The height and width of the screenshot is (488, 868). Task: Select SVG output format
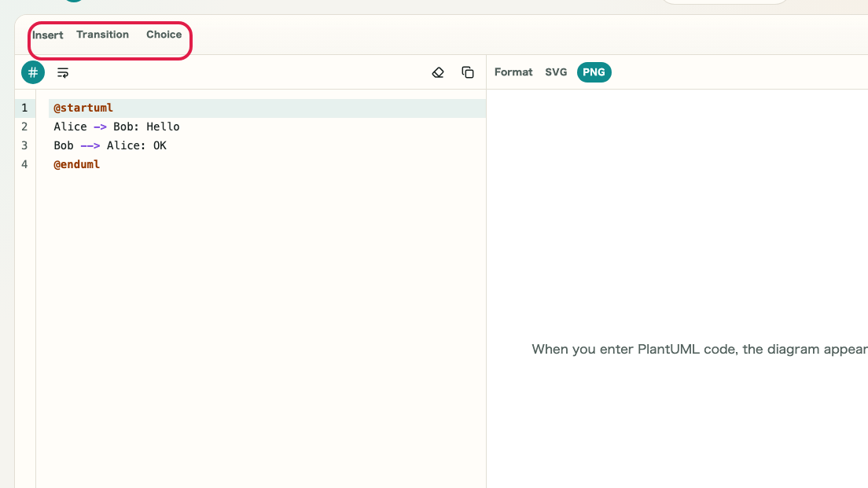pos(556,72)
